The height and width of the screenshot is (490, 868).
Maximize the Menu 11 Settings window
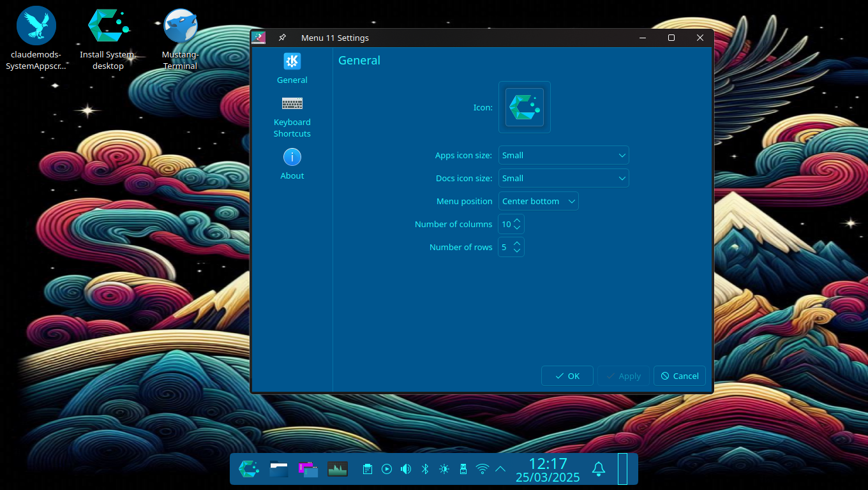pos(671,38)
